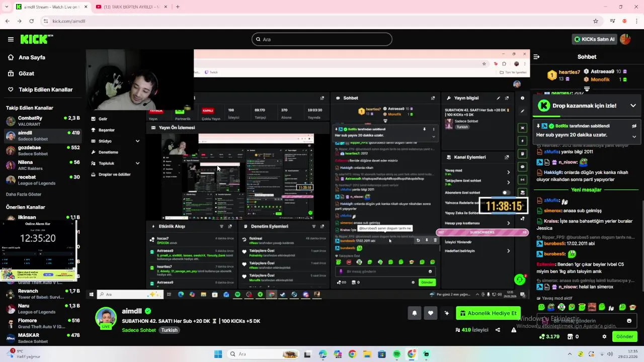644x362 pixels.
Task: Send chat message with Gönder
Action: point(625,336)
